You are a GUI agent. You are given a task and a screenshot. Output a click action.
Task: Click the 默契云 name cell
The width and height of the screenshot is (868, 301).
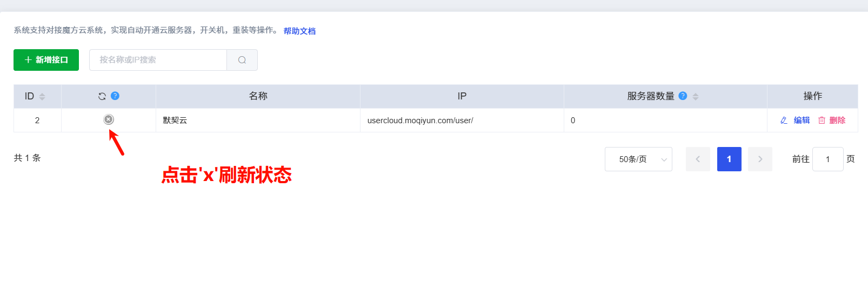coord(258,121)
